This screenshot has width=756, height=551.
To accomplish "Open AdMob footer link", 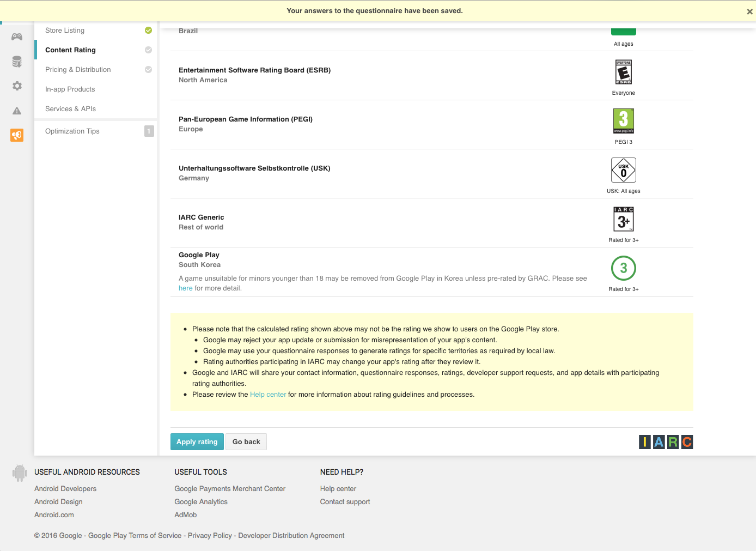I will 186,515.
